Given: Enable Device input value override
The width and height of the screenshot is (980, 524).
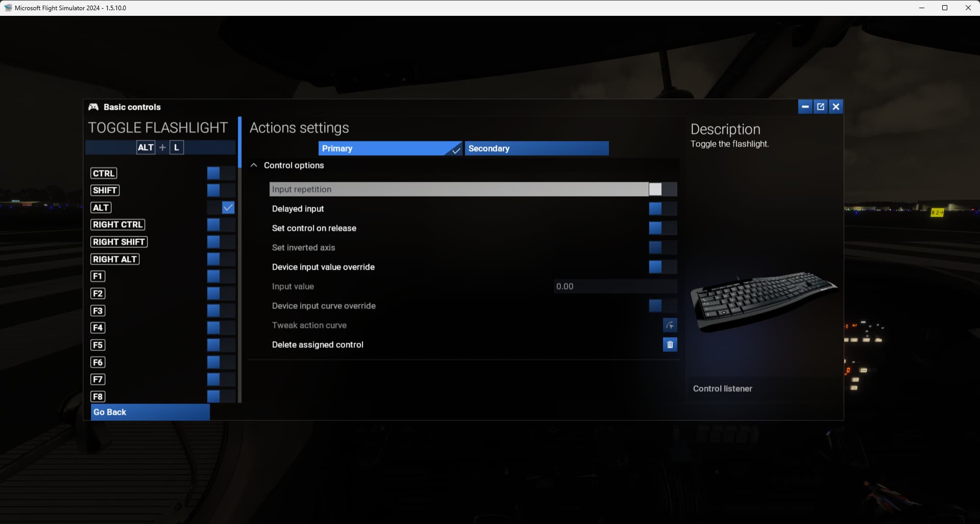Looking at the screenshot, I should point(663,267).
